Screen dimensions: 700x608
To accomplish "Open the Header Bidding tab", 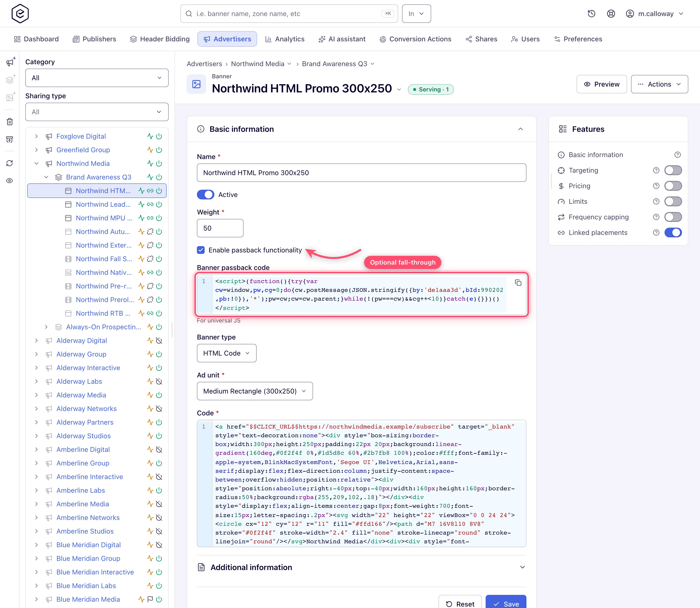I will (x=160, y=39).
